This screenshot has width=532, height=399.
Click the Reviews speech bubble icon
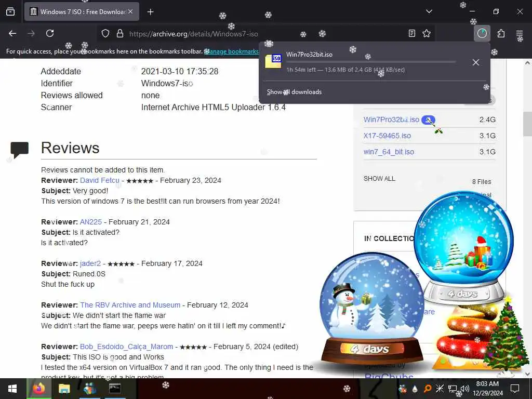(19, 150)
